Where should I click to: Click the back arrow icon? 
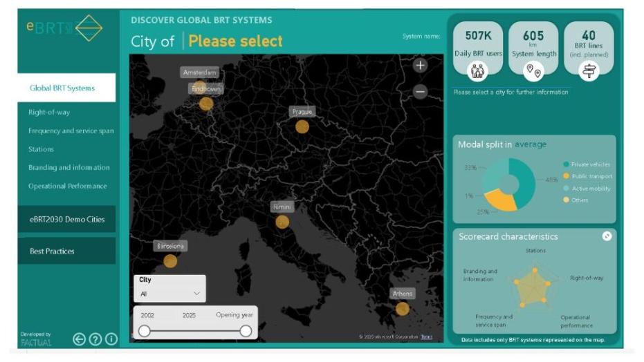(x=80, y=339)
